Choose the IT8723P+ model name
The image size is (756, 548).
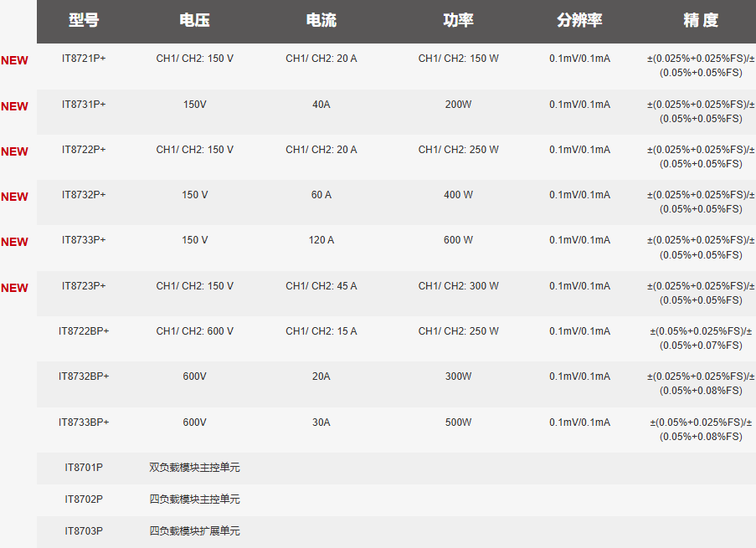click(x=84, y=286)
